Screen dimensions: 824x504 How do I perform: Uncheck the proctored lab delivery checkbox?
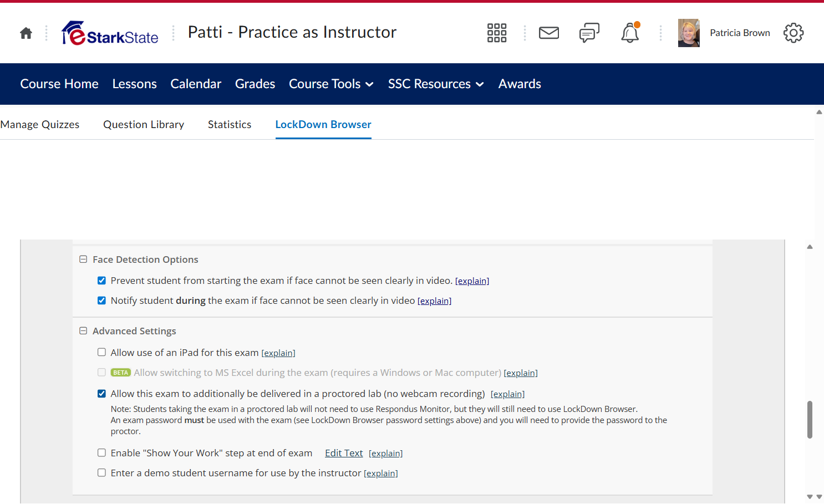[101, 394]
